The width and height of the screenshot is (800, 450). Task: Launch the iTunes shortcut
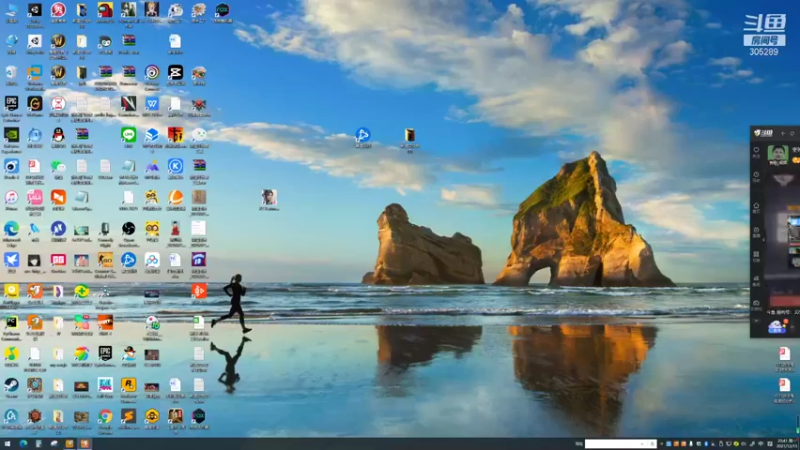pos(11,197)
